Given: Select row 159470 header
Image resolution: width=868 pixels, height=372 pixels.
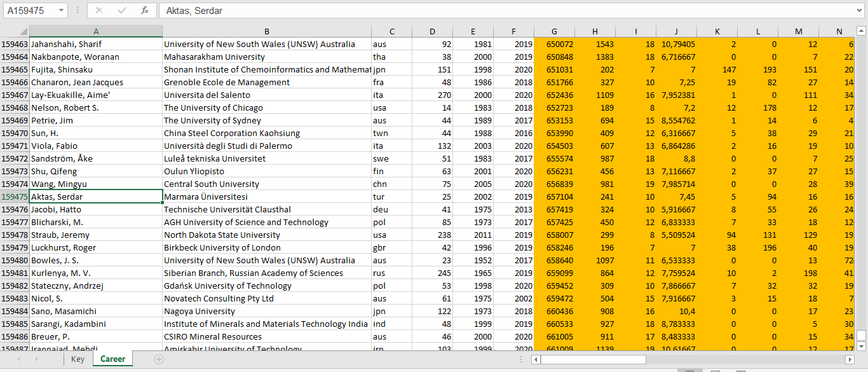Looking at the screenshot, I should tap(15, 134).
